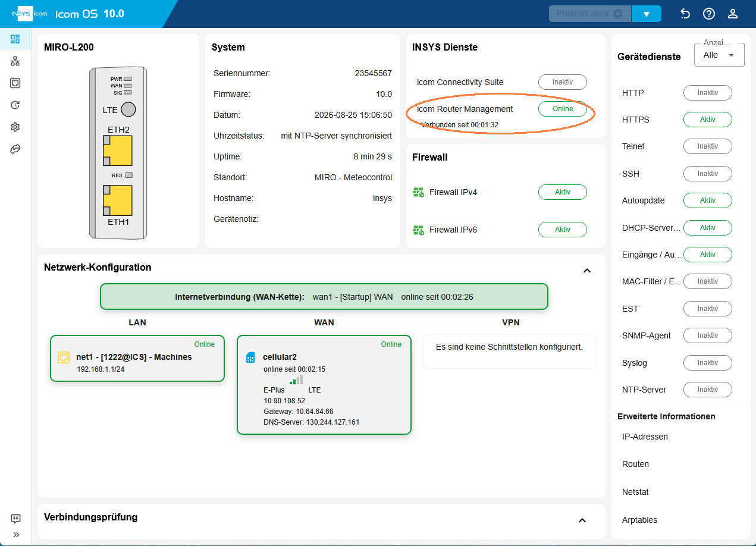The height and width of the screenshot is (546, 756).
Task: Toggle HTTP service Inaktiv pill
Action: (x=708, y=93)
